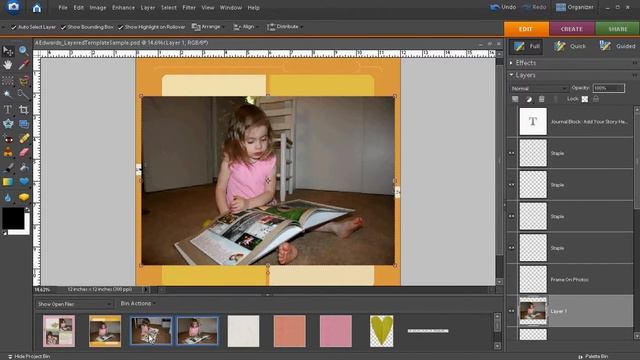Screen dimensions: 640x360
Task: Select the Paint Bucket tool
Action: point(24,168)
